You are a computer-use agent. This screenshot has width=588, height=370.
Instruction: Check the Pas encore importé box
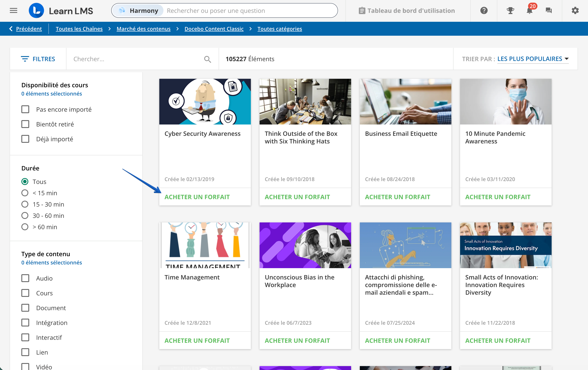point(25,109)
